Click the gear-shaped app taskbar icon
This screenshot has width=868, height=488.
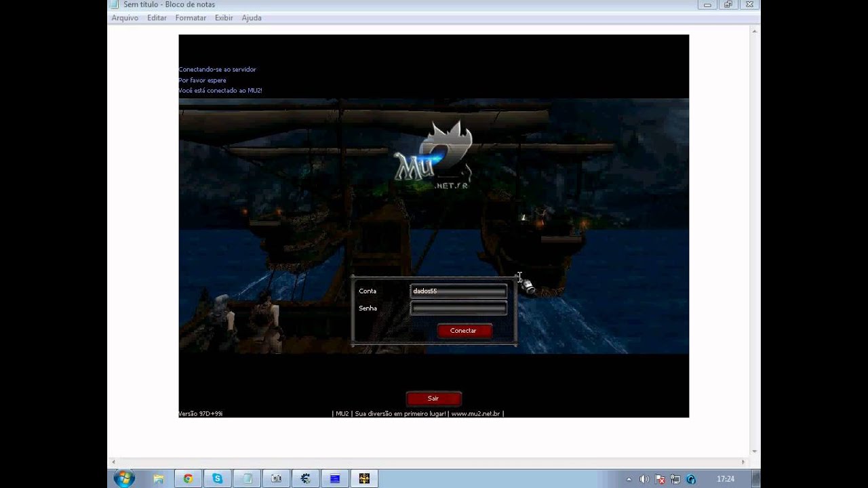click(305, 479)
